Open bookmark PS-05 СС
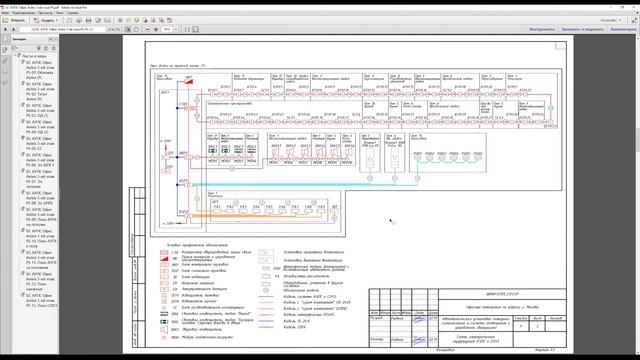 [40, 143]
